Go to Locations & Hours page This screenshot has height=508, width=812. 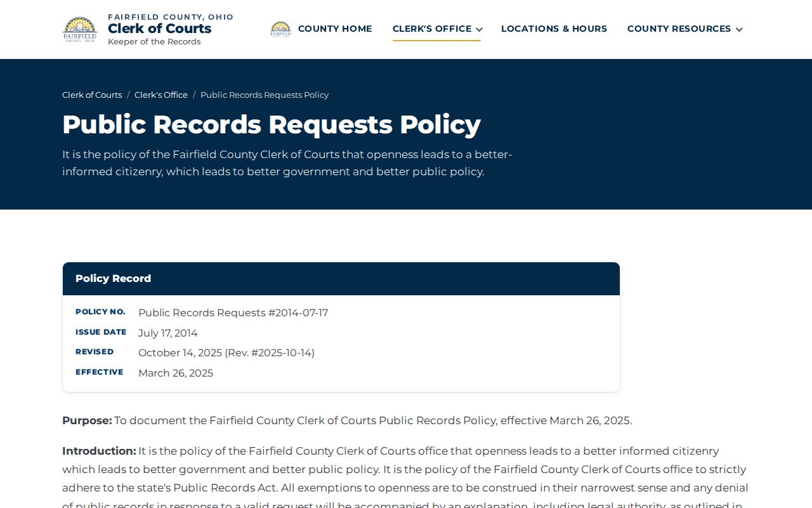coord(554,29)
